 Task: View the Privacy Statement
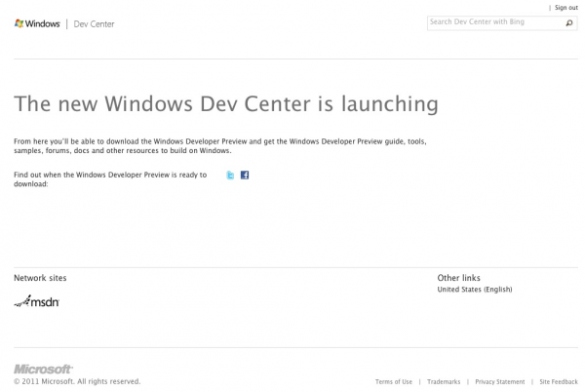[x=500, y=381]
